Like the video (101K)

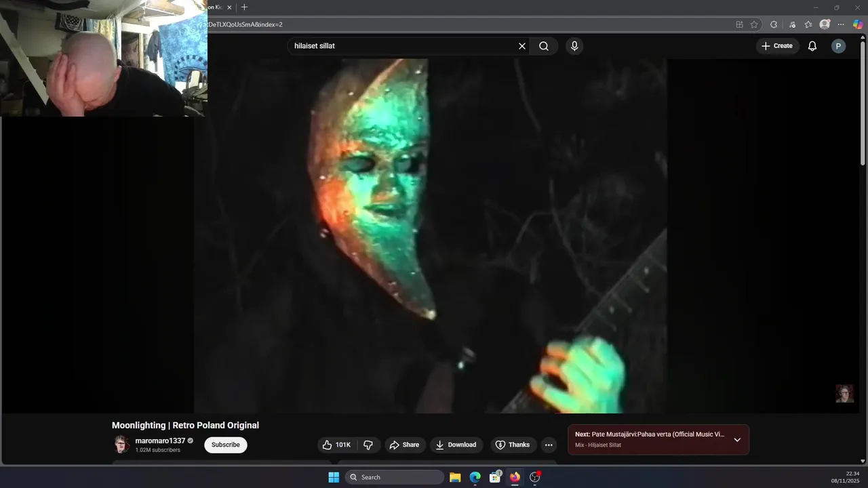click(337, 445)
